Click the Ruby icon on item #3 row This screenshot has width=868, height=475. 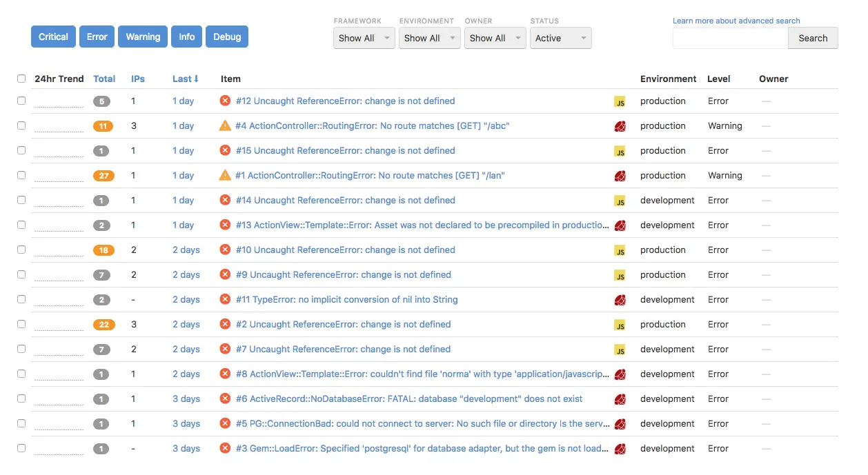[620, 449]
